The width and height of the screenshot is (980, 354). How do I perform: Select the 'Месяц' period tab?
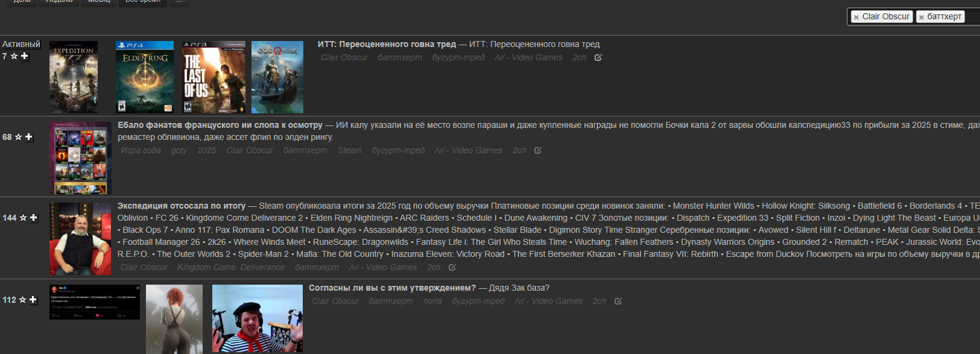click(99, 2)
